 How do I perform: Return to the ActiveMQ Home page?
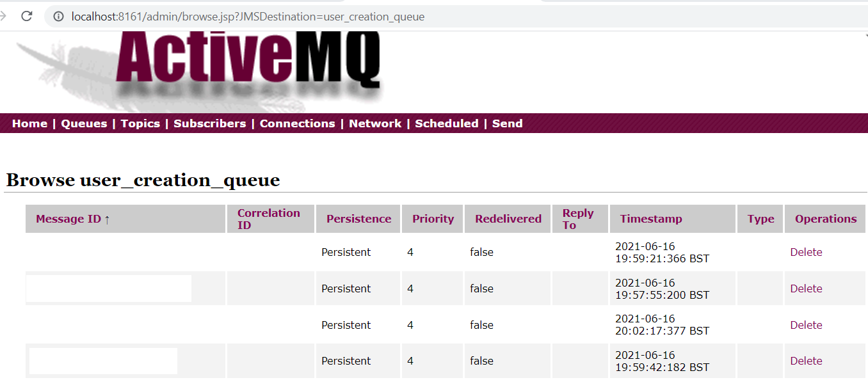pyautogui.click(x=29, y=123)
